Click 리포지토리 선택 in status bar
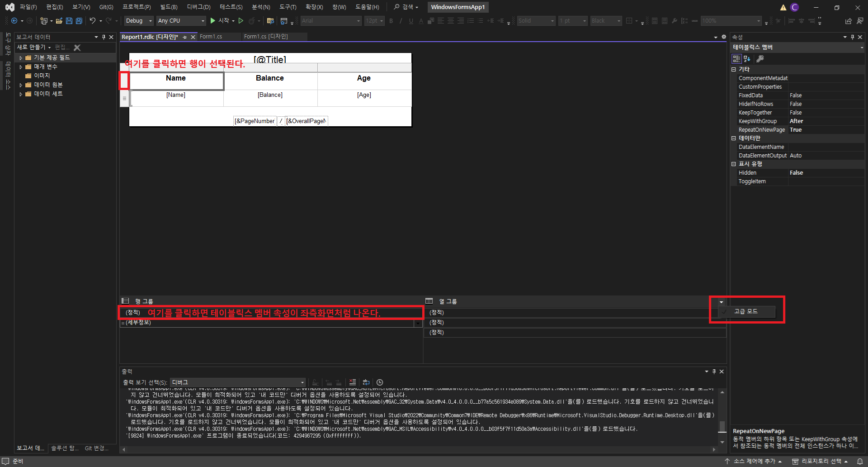The height and width of the screenshot is (467, 868). point(820,461)
